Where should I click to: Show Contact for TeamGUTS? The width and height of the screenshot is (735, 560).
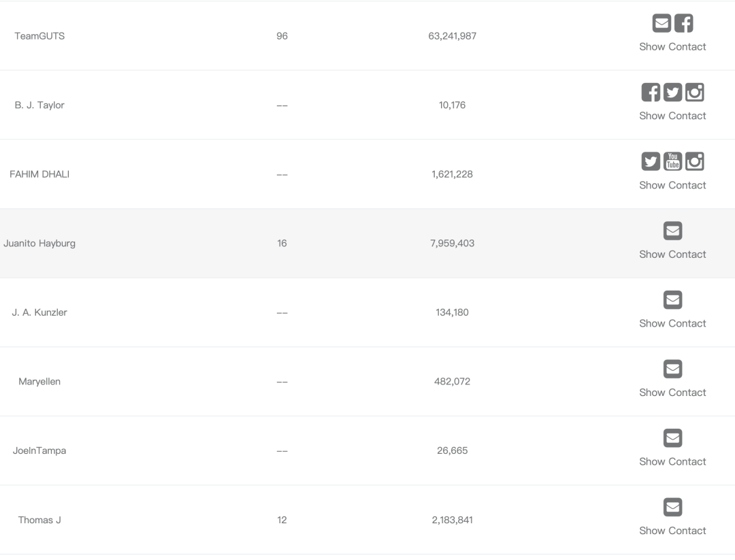pos(672,47)
